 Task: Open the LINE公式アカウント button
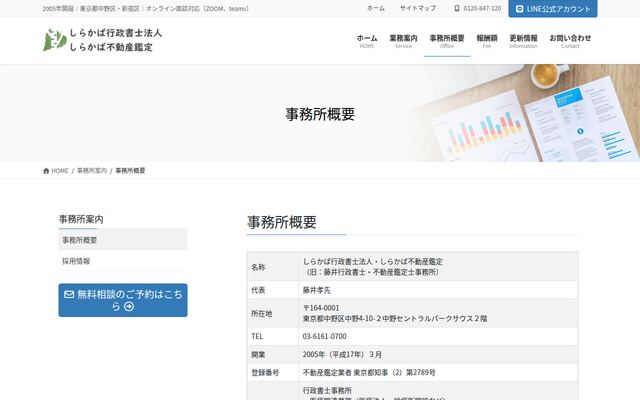click(553, 9)
